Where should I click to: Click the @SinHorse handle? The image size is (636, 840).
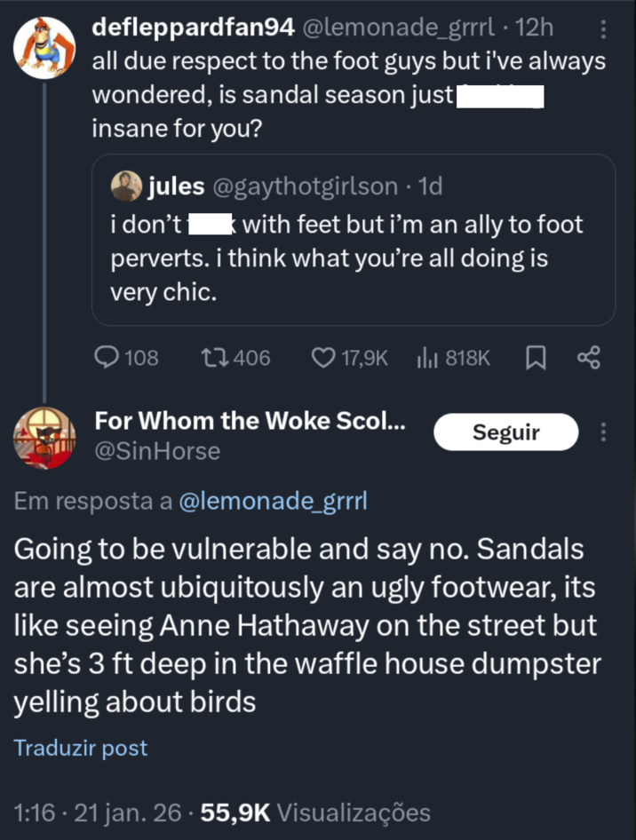tap(157, 451)
